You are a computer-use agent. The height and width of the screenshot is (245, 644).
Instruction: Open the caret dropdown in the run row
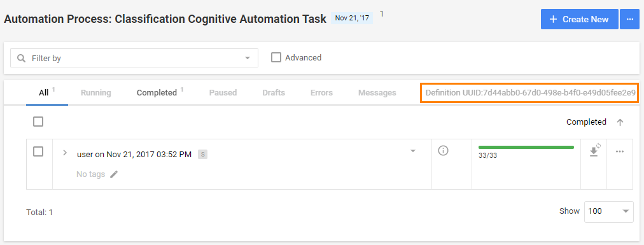[413, 151]
